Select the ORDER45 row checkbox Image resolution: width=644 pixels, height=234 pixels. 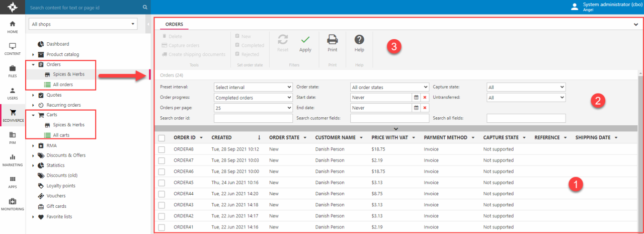coord(162,183)
